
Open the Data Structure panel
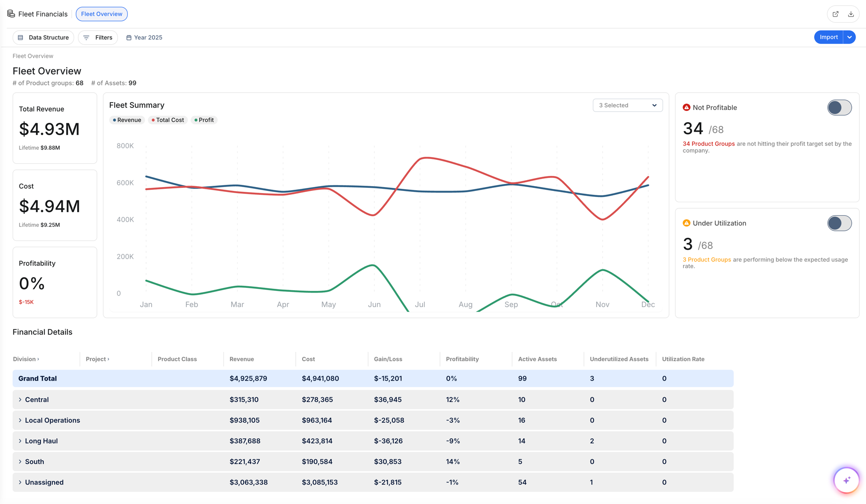pyautogui.click(x=43, y=37)
